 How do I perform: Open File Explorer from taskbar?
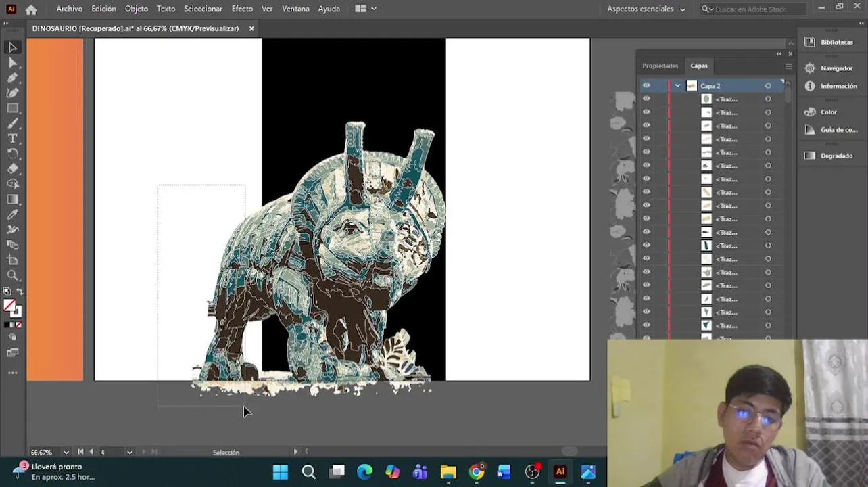pyautogui.click(x=448, y=471)
